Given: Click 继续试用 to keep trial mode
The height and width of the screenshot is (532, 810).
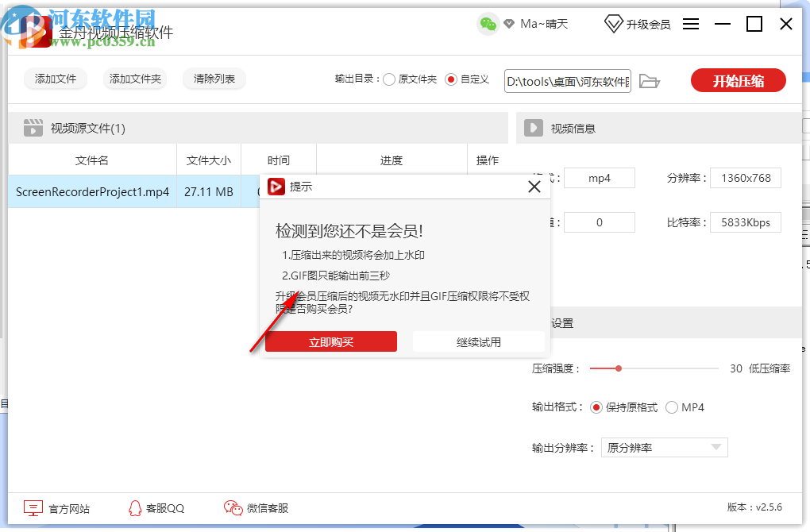Looking at the screenshot, I should [x=479, y=341].
